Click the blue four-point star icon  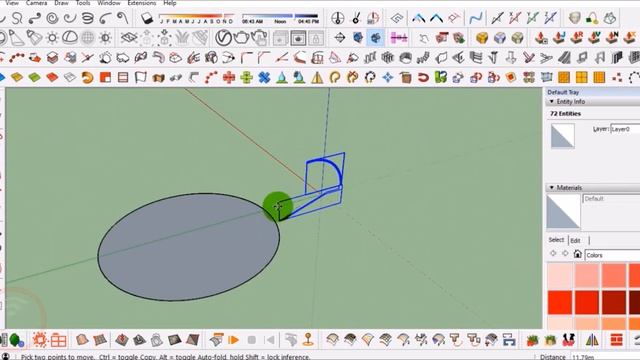pyautogui.click(x=388, y=77)
